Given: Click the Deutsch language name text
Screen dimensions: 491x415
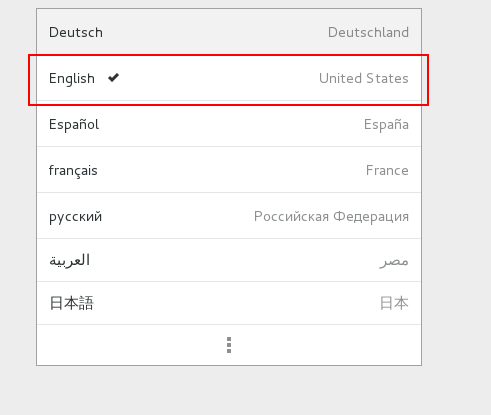Looking at the screenshot, I should (76, 32).
